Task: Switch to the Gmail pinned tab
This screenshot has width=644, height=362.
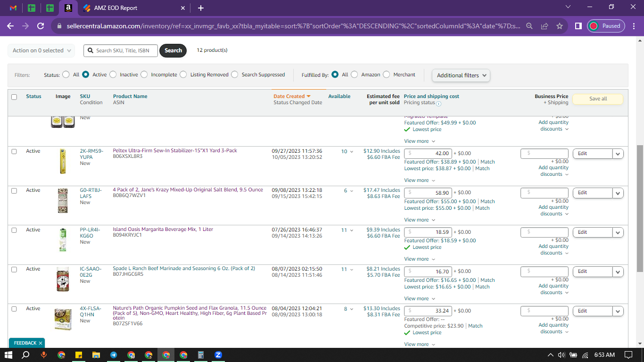Action: pos(13,8)
